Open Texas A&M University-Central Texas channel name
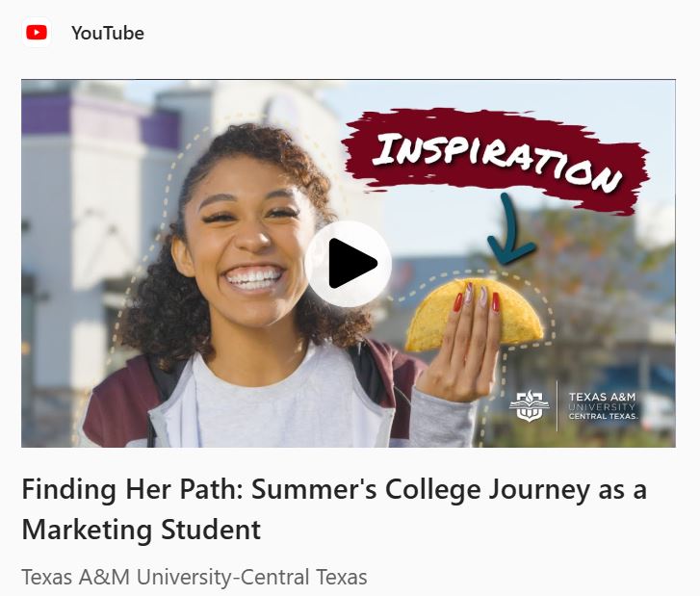The height and width of the screenshot is (596, 700). 194,577
